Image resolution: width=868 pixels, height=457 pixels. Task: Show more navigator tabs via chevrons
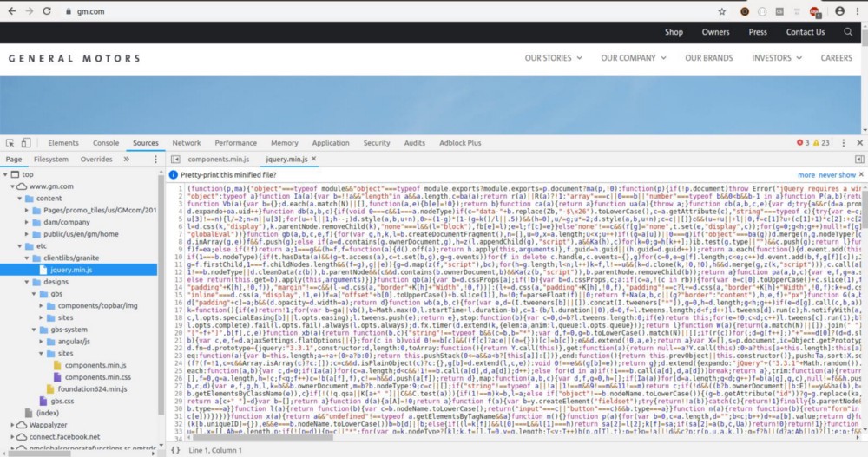pos(126,160)
